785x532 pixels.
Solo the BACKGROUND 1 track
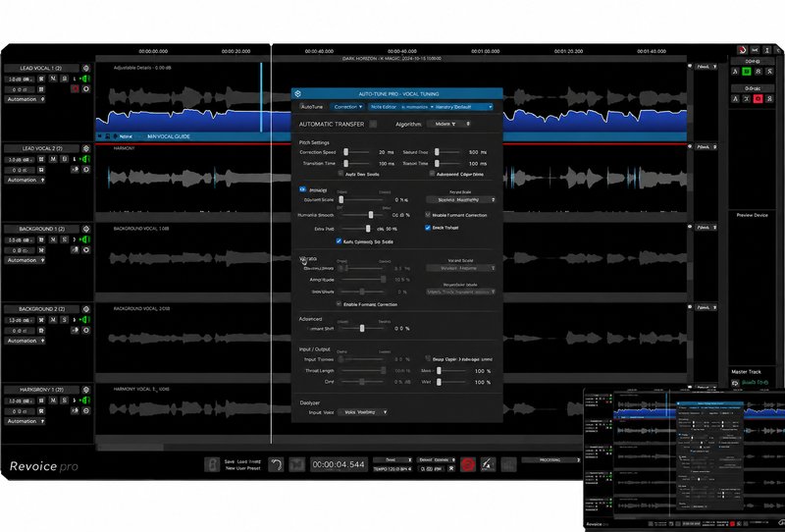coord(64,239)
